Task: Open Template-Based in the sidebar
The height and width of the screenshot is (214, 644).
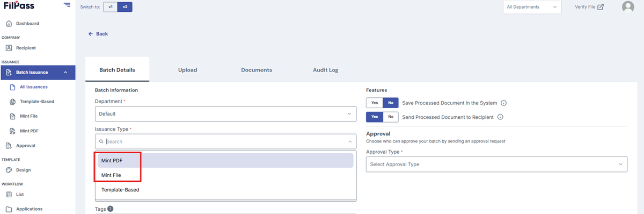Action: [x=37, y=102]
